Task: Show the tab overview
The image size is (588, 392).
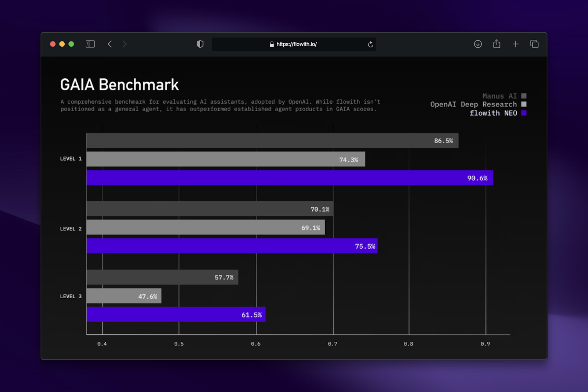Action: coord(534,44)
